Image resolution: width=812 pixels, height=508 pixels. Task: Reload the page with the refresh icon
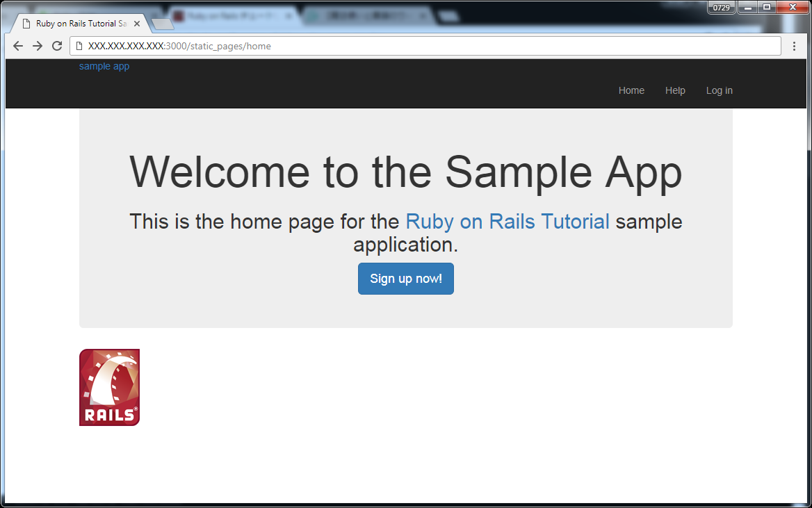(x=57, y=46)
